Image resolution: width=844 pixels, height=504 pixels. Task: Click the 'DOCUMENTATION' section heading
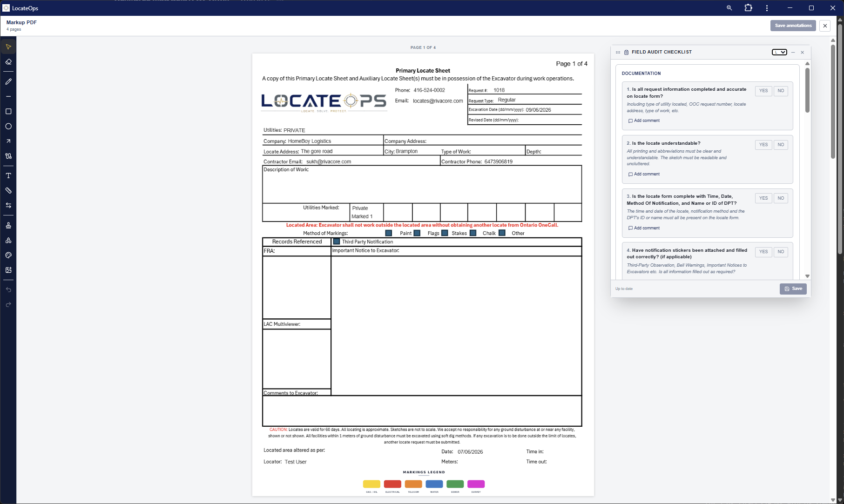coord(641,74)
